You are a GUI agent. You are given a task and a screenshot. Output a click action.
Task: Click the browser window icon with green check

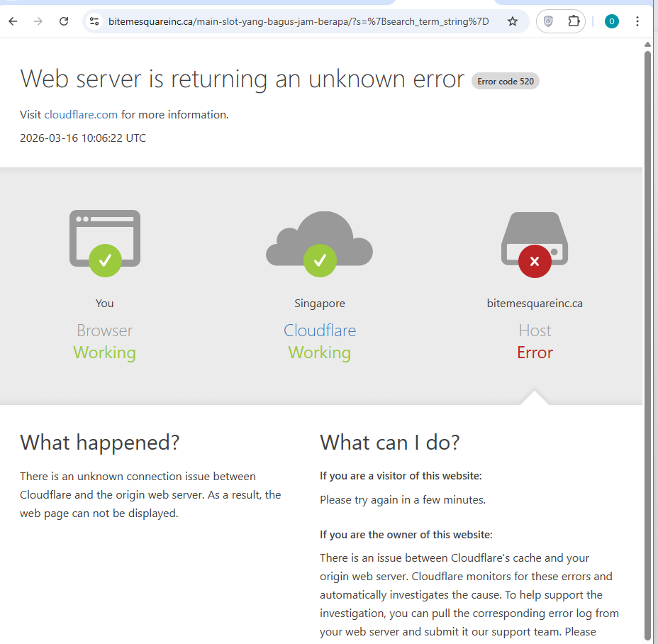pos(105,243)
